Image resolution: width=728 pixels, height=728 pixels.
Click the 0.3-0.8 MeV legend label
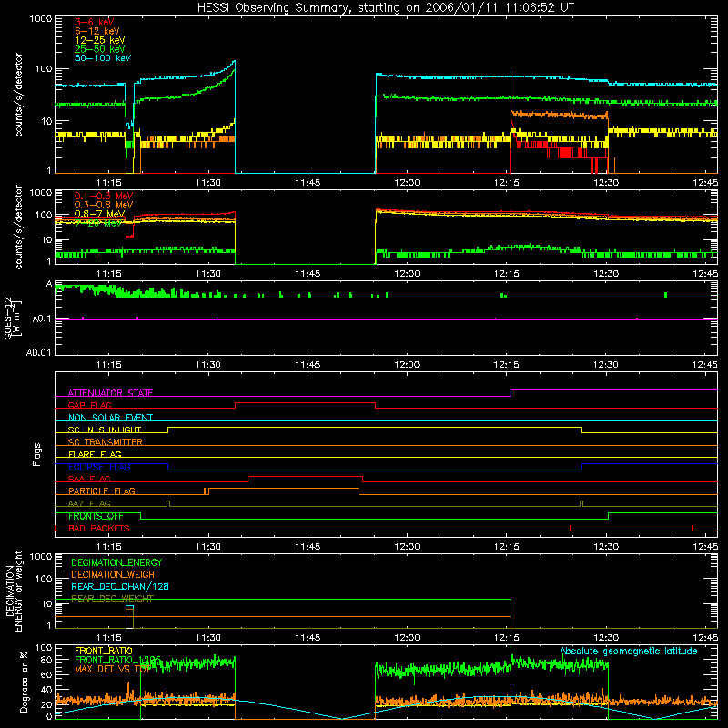tap(104, 205)
